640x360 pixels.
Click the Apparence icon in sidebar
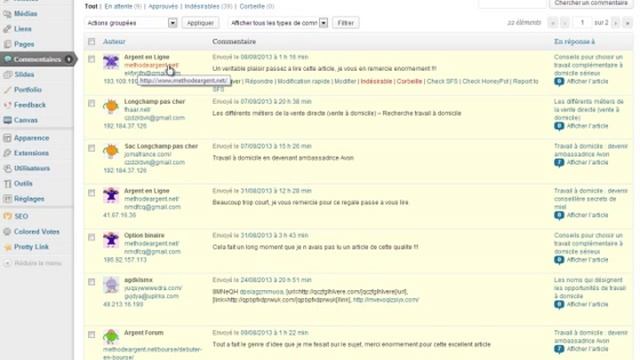coord(7,138)
